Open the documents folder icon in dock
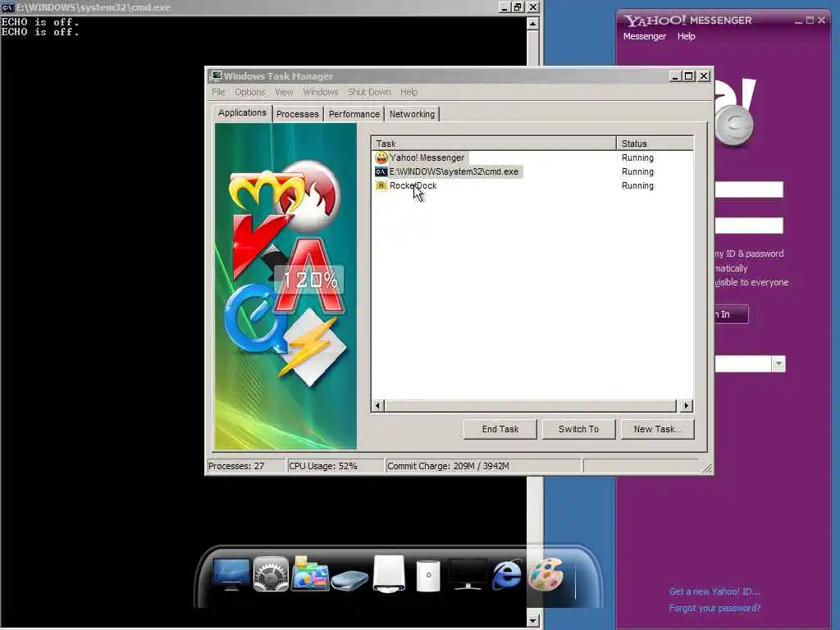The image size is (840, 630). click(x=309, y=573)
